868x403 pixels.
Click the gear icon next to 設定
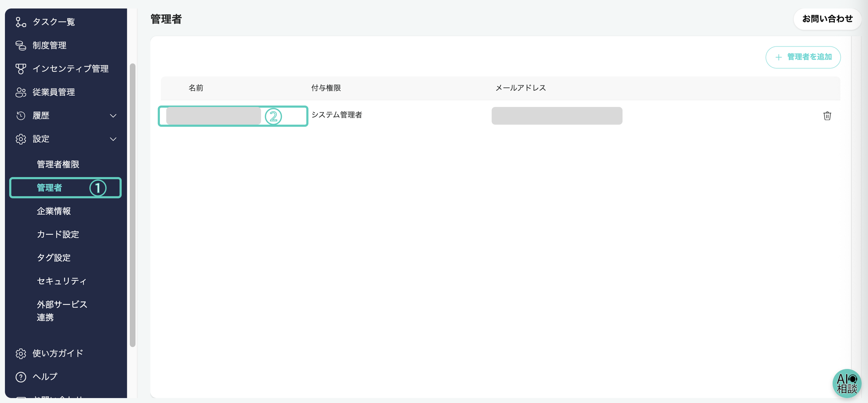(x=21, y=139)
